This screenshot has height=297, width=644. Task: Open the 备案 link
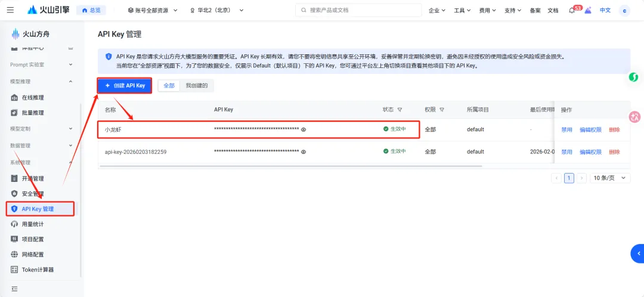(535, 10)
